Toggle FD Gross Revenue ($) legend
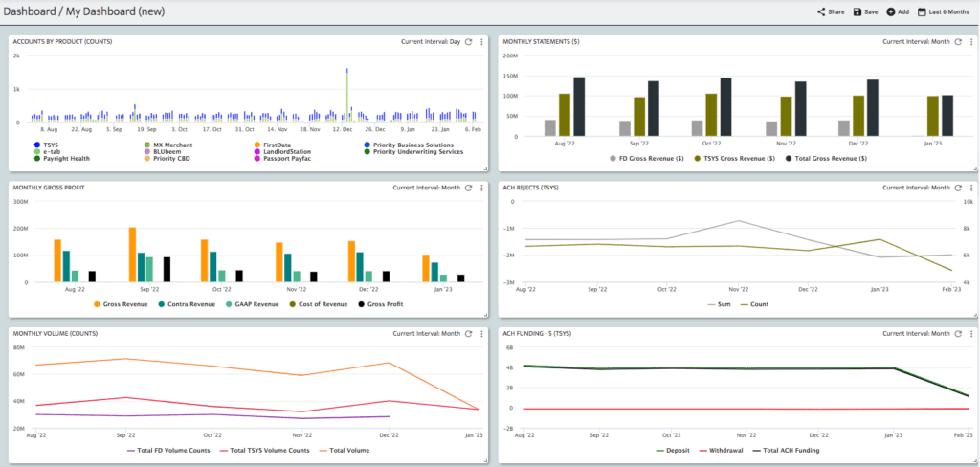Viewport: 980px width, 467px height. [648, 159]
